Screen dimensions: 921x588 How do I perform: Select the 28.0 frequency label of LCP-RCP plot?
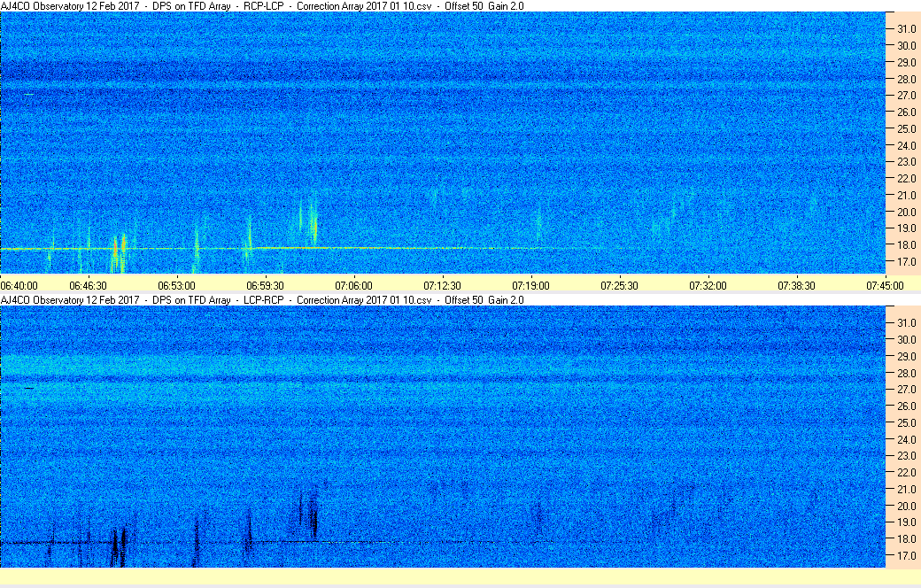point(906,373)
